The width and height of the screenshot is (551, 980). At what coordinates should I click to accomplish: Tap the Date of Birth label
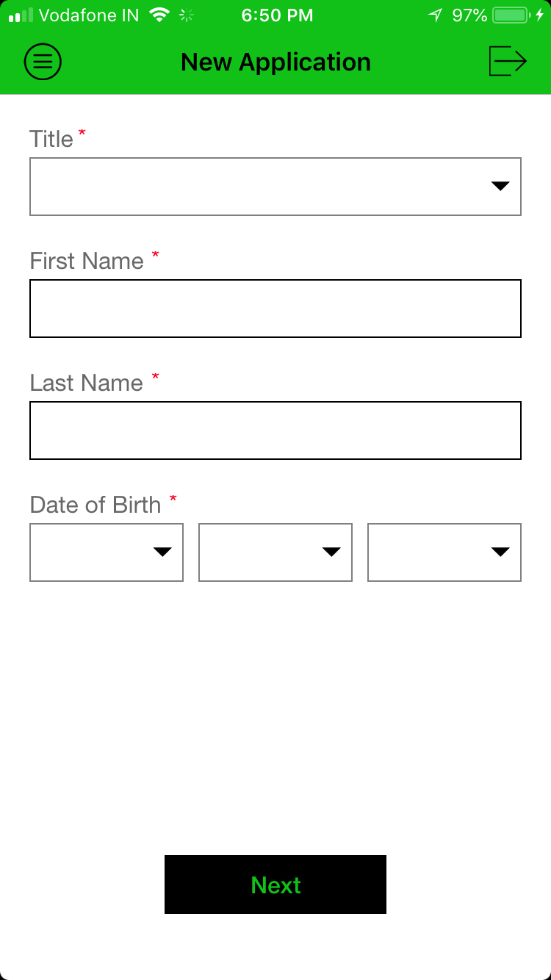pyautogui.click(x=96, y=505)
